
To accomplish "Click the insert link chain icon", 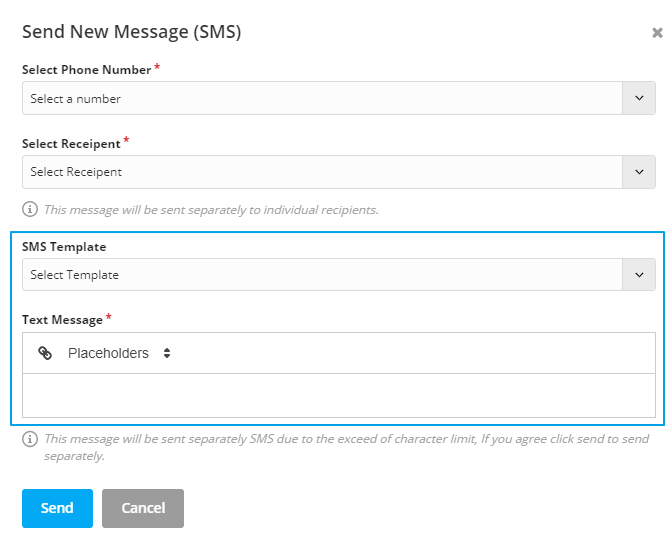I will click(45, 353).
